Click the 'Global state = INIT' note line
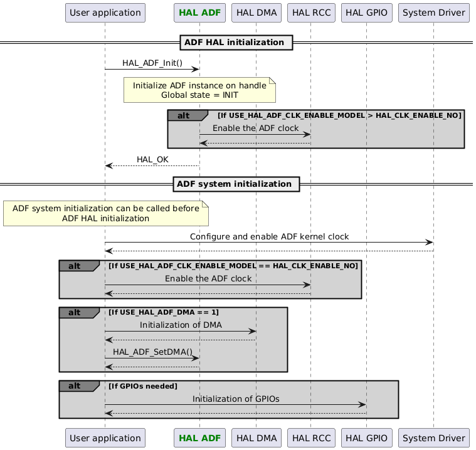This screenshot has width=476, height=450. point(199,95)
